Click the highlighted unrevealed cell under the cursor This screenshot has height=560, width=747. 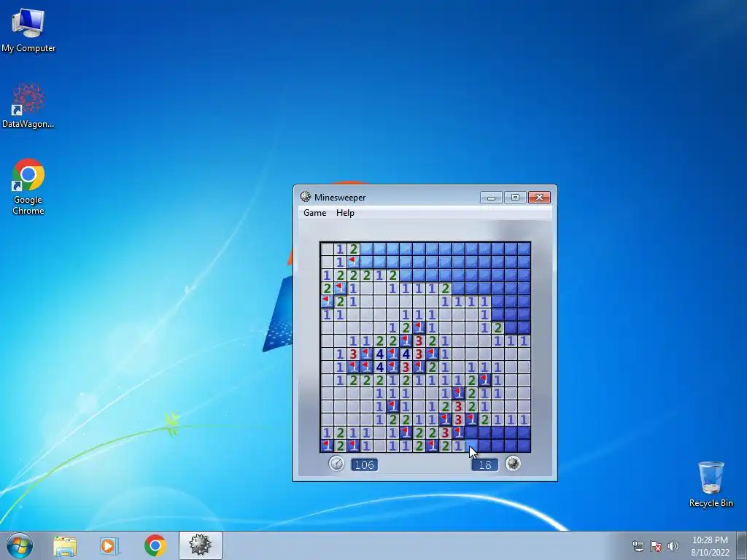click(x=471, y=446)
